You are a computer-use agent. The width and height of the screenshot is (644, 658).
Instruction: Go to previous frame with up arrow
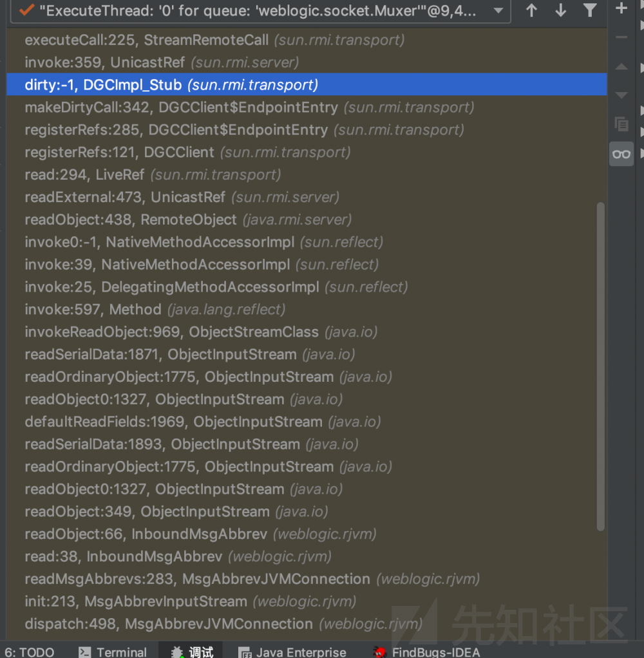pos(531,10)
